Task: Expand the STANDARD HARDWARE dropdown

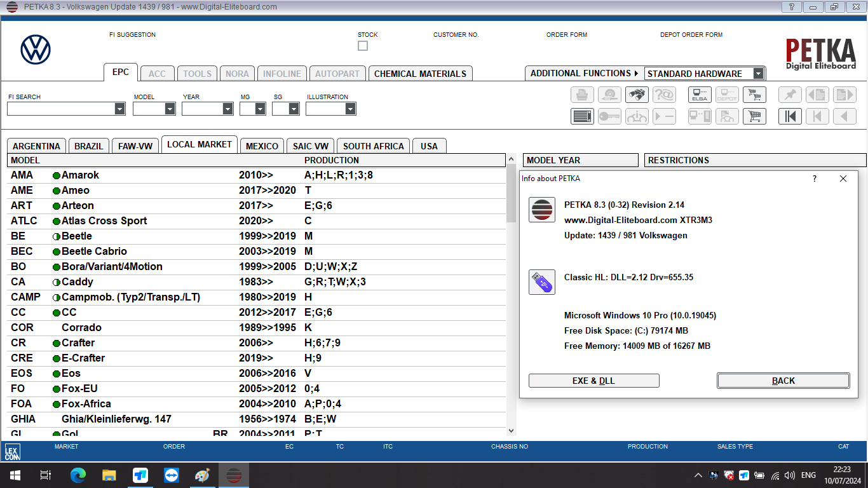Action: tap(758, 74)
